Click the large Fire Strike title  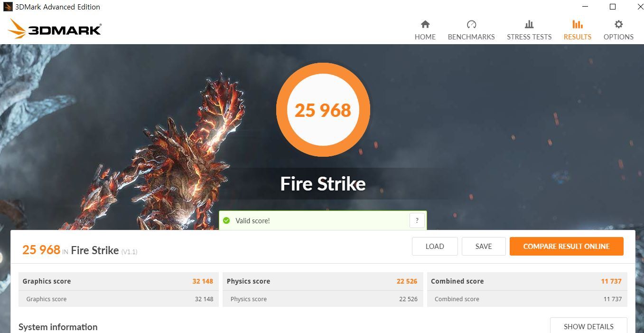tap(323, 184)
